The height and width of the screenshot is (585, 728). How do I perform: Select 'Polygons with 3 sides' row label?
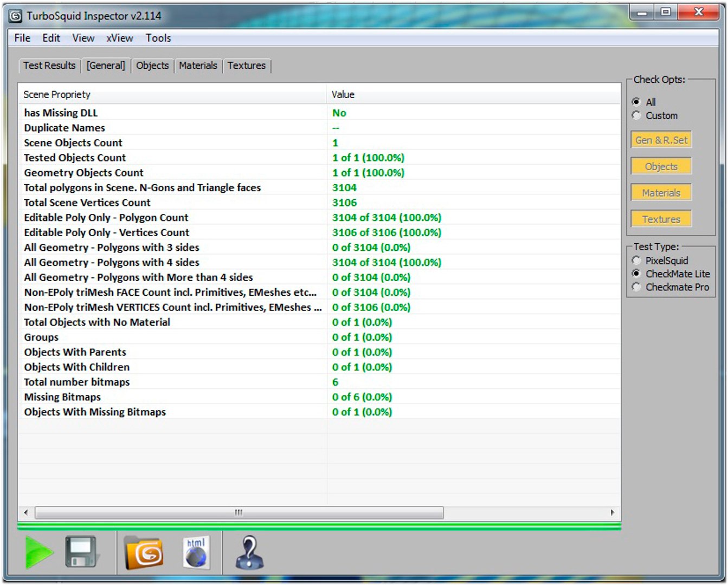(112, 248)
